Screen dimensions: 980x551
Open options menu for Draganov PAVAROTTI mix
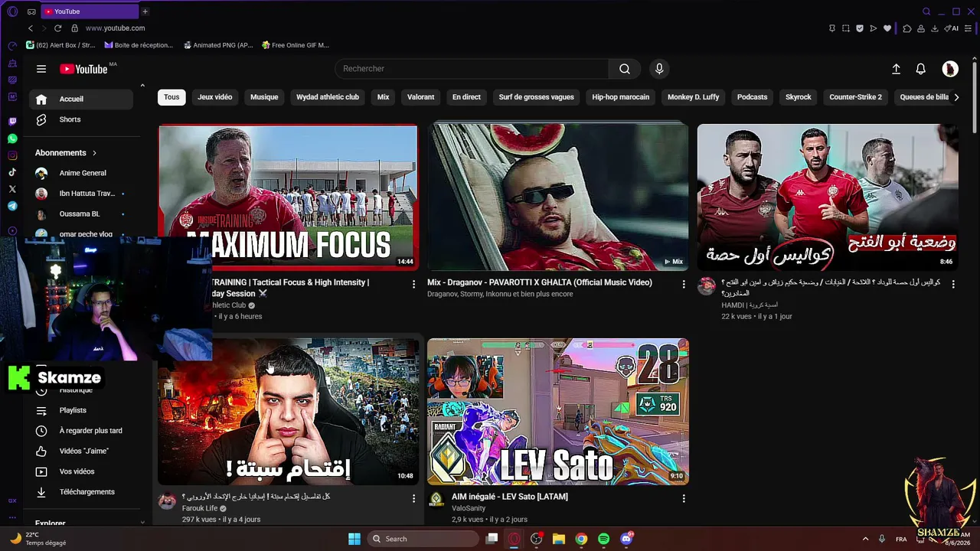[684, 284]
